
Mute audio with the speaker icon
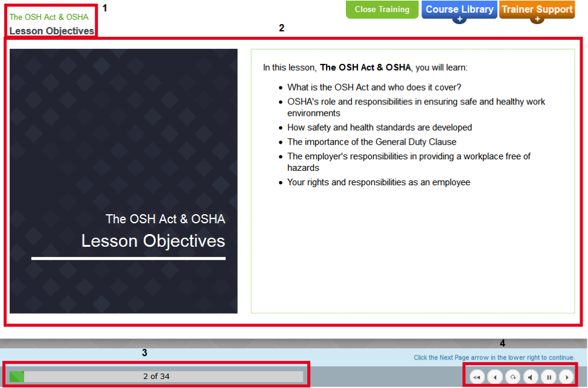pos(530,377)
